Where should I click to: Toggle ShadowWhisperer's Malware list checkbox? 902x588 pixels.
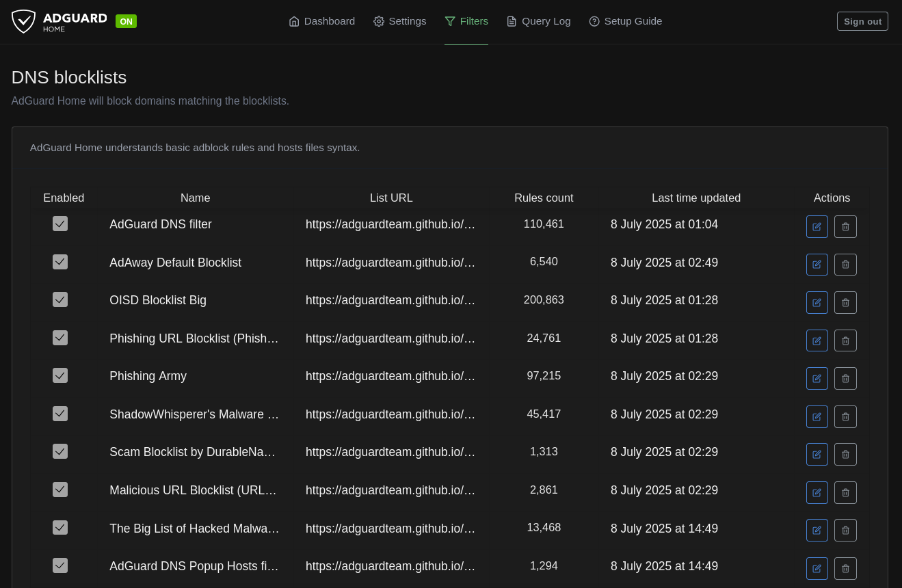60,414
